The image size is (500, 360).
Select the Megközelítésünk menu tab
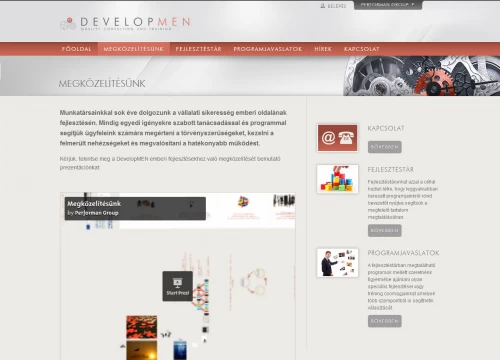(134, 49)
